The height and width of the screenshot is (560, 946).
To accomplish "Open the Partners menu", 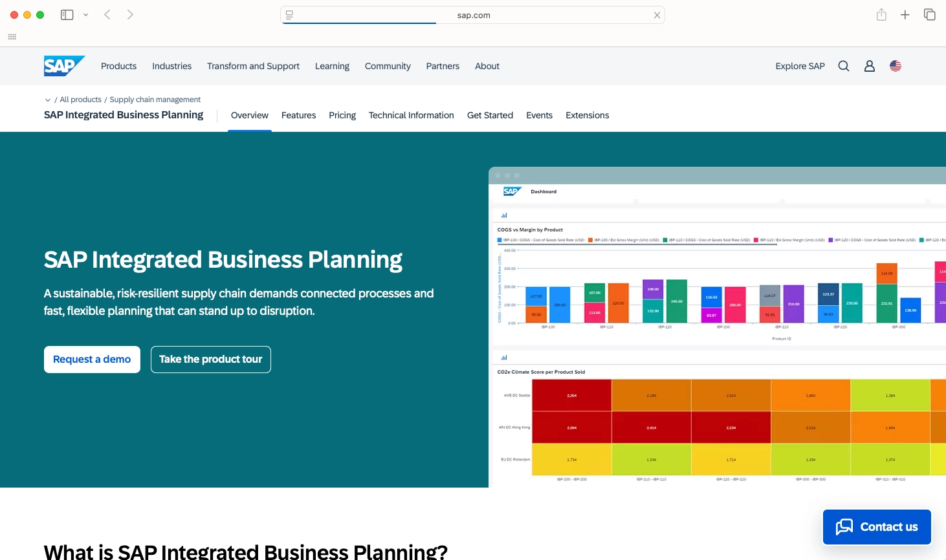I will click(443, 66).
